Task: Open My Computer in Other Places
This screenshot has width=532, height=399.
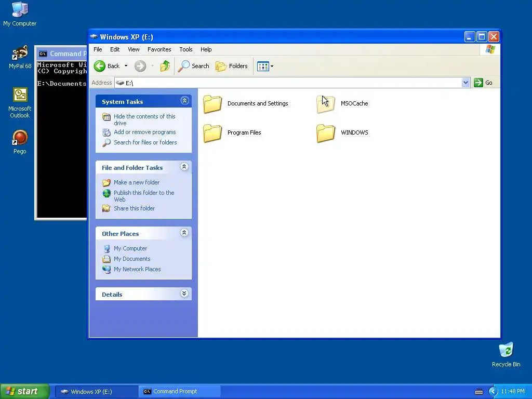Action: pyautogui.click(x=130, y=248)
